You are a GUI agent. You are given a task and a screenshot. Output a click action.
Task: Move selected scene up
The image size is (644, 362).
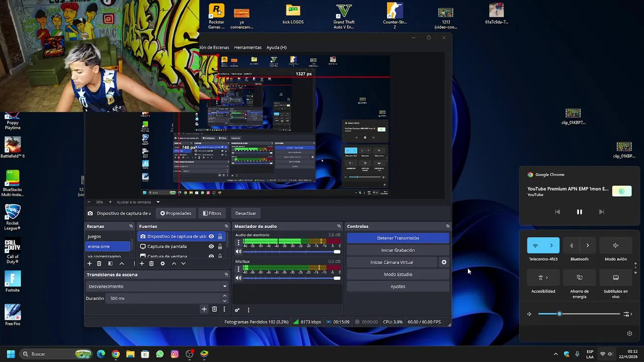(121, 263)
